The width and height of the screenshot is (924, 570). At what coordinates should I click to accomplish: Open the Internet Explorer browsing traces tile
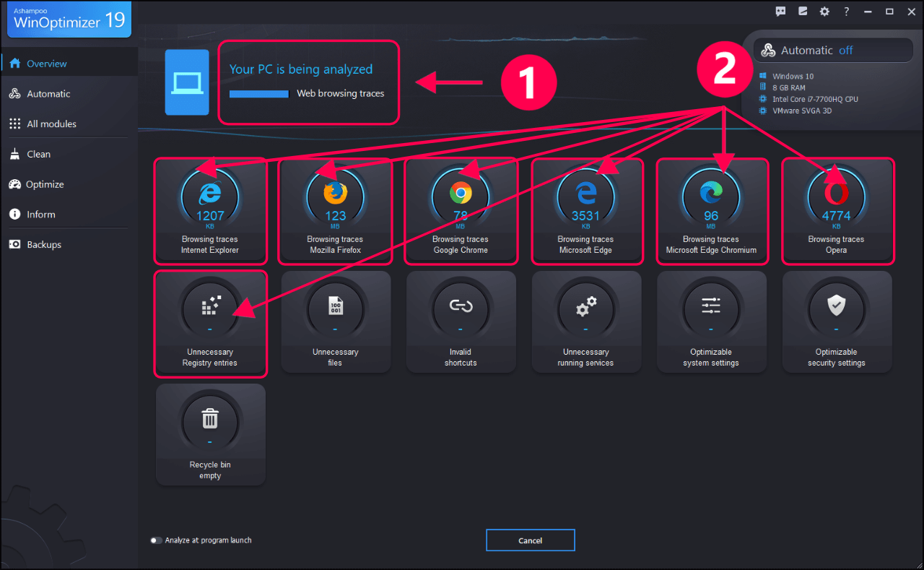(x=210, y=210)
